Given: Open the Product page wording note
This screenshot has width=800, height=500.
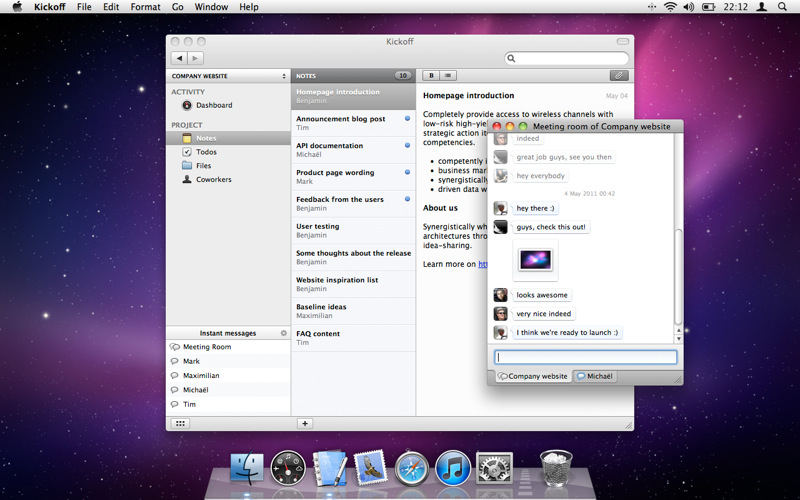Looking at the screenshot, I should (x=353, y=177).
